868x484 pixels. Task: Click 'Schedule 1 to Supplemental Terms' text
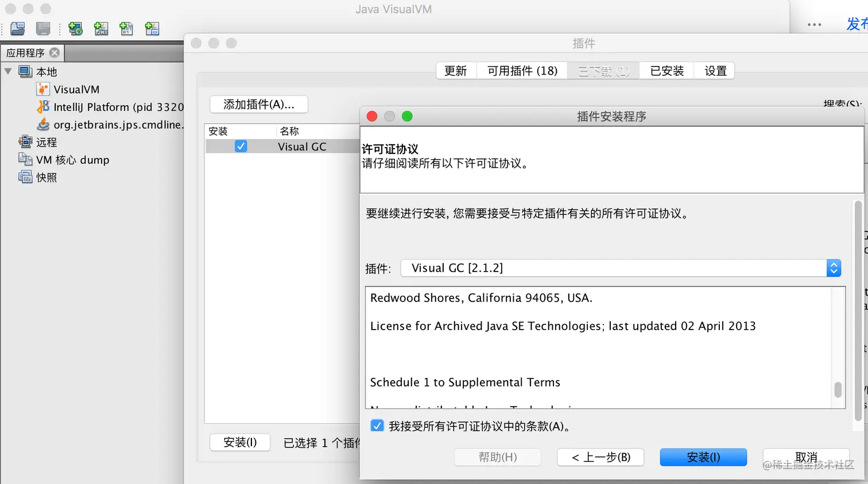(x=465, y=382)
